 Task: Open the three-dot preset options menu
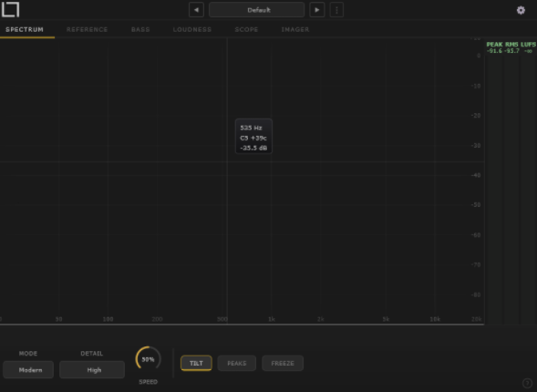[x=336, y=10]
